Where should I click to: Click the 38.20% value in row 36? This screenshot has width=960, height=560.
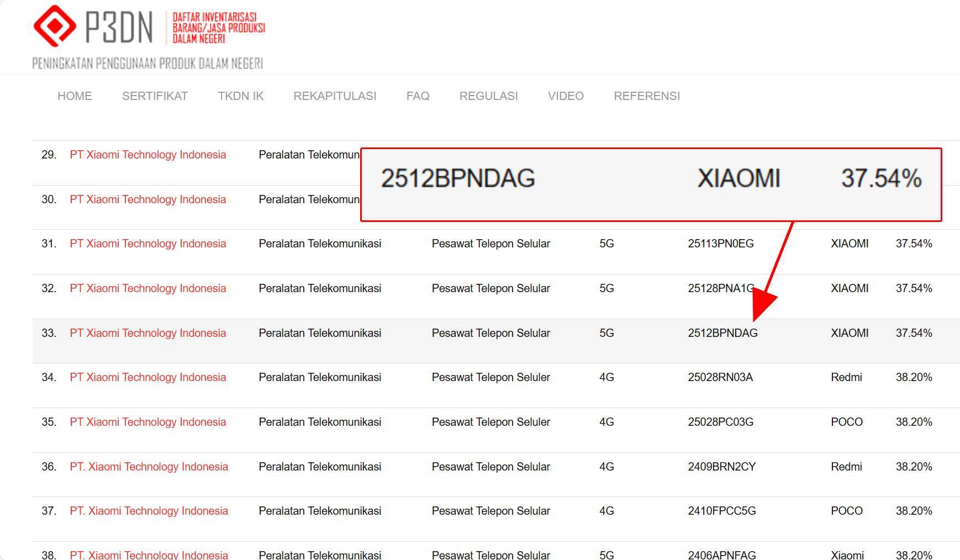[914, 467]
